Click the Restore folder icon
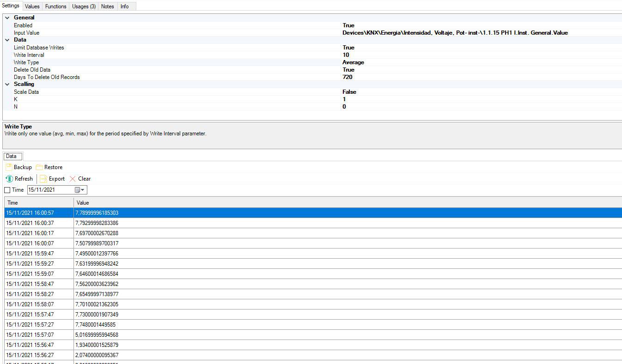Screen dimensions: 622x364 [x=39, y=167]
